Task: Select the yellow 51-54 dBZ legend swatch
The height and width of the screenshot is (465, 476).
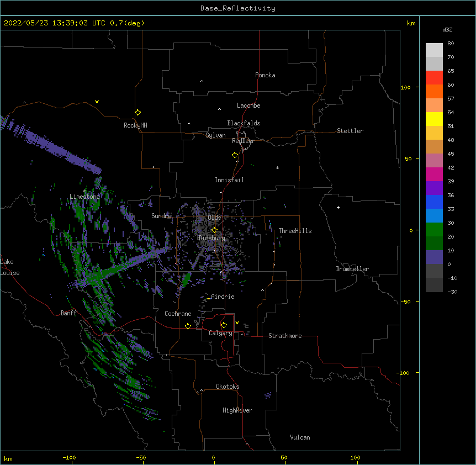Action: pyautogui.click(x=434, y=119)
